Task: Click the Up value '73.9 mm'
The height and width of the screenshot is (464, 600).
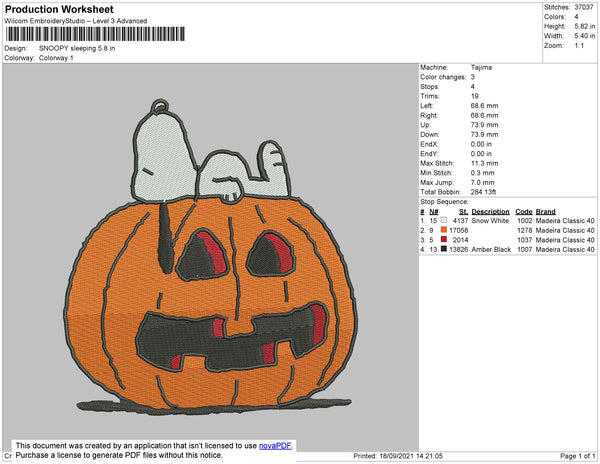Action: coord(484,125)
